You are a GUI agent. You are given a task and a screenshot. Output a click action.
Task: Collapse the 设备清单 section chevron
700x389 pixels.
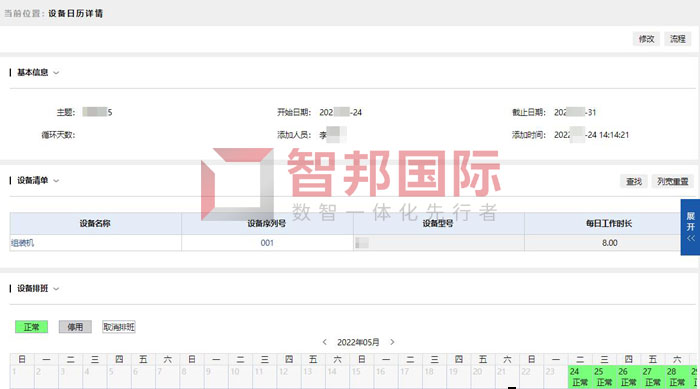pos(56,180)
